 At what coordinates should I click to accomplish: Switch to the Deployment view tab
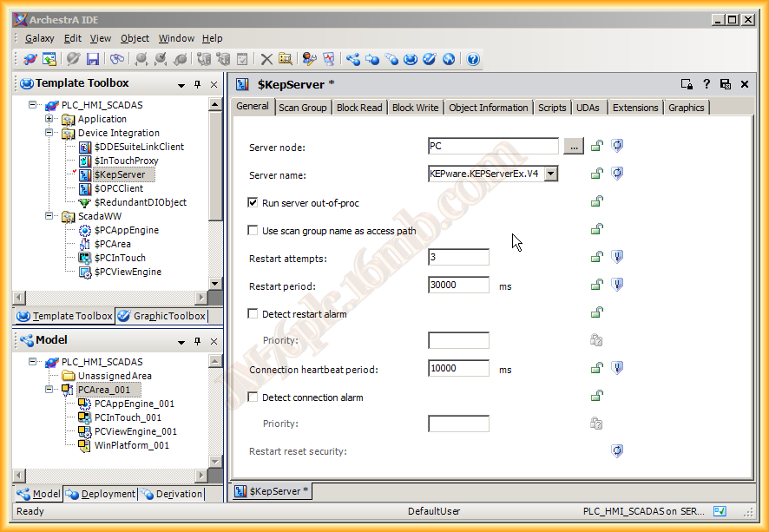pos(102,494)
